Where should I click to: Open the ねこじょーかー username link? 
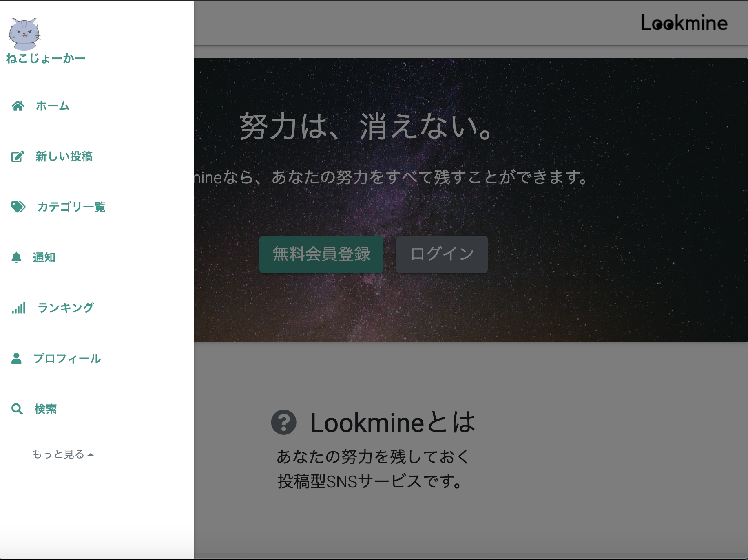(45, 59)
